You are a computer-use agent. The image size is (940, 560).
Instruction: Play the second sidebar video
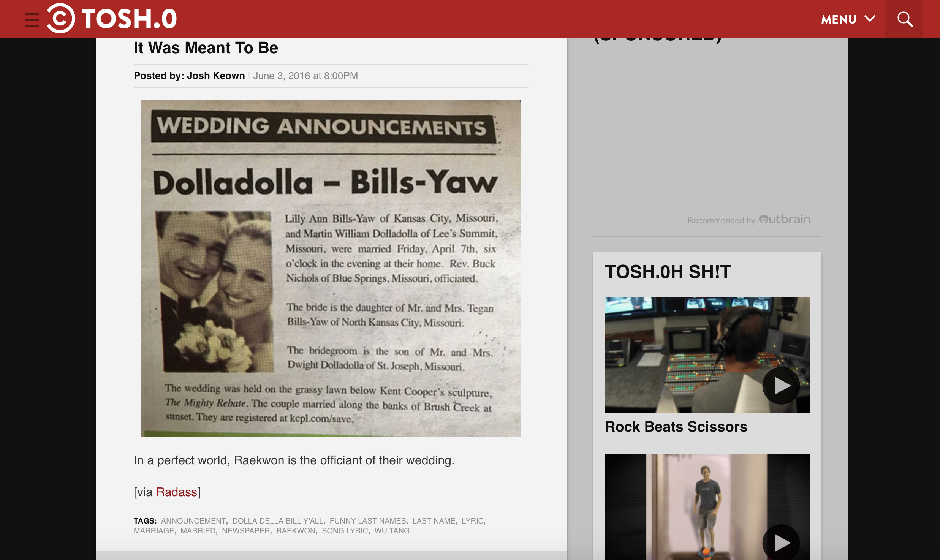(781, 543)
